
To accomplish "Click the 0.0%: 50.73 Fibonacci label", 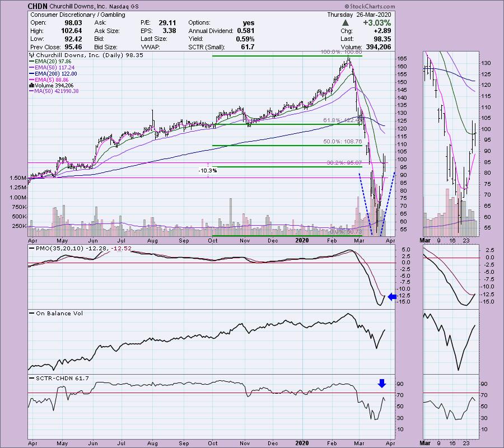I will click(345, 232).
